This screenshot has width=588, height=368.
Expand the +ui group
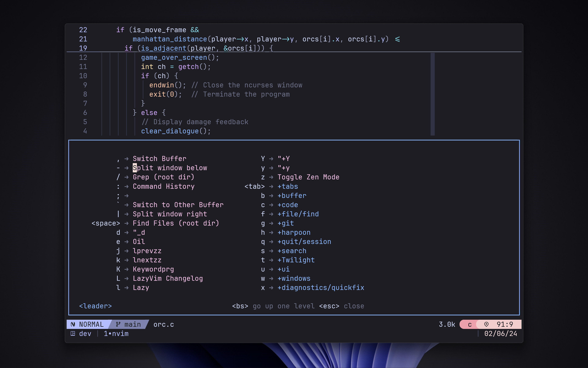(x=284, y=269)
